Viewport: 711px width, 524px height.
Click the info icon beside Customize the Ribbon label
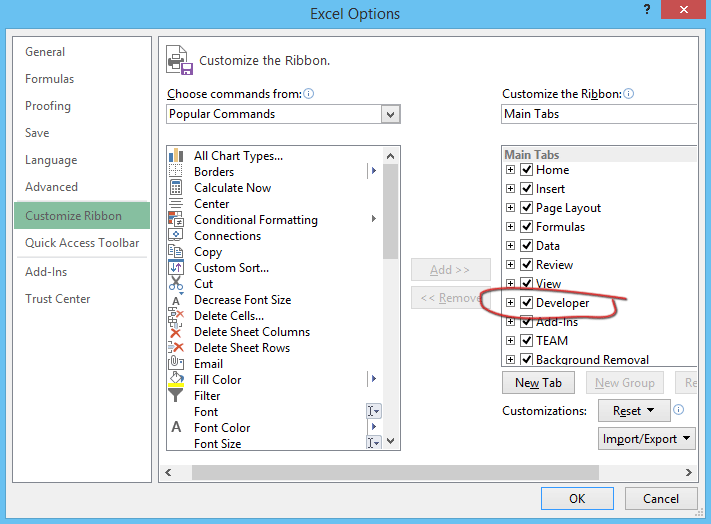pos(628,93)
